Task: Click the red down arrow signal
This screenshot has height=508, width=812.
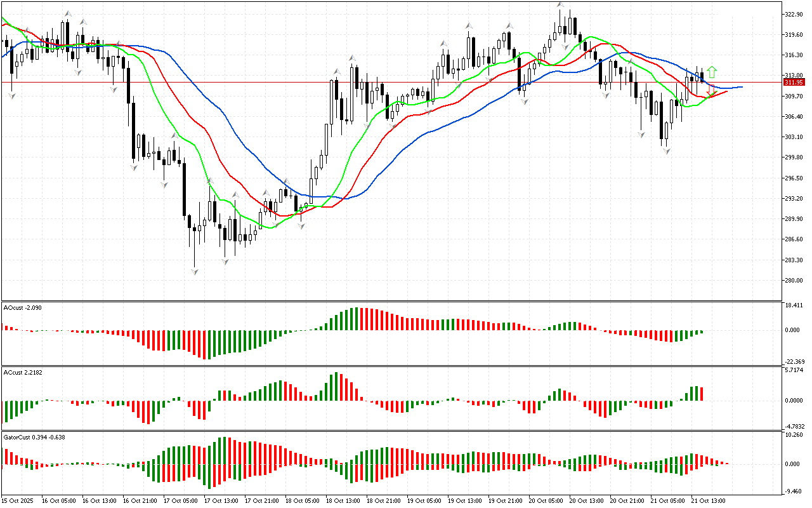Action: (712, 91)
